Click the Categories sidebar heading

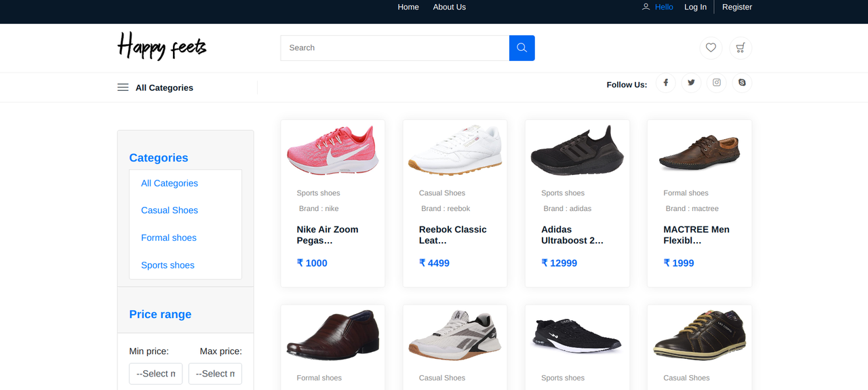[159, 158]
